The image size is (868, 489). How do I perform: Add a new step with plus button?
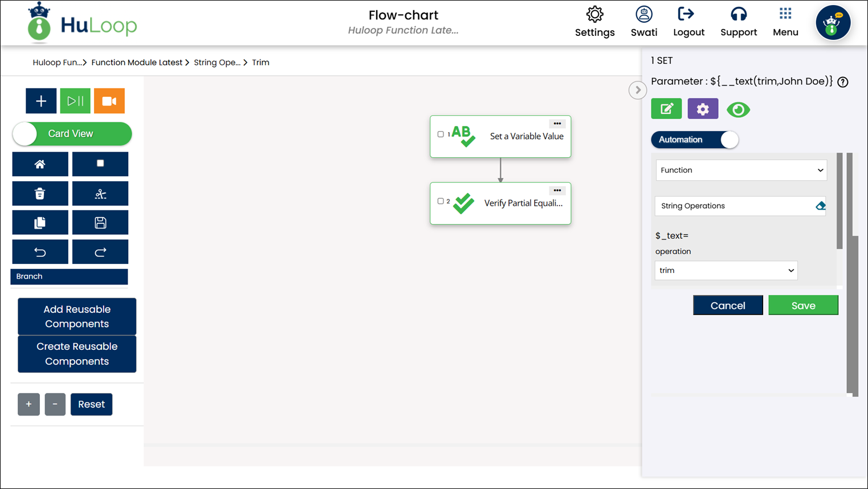(41, 101)
